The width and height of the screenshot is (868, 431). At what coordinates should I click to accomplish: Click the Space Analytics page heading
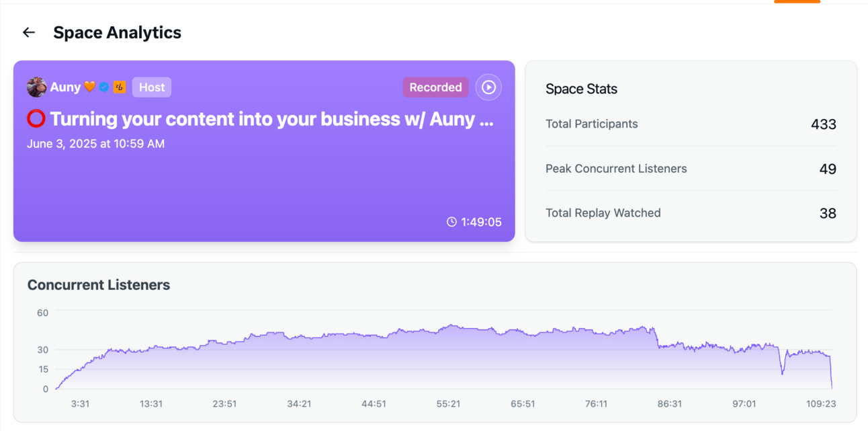(117, 32)
